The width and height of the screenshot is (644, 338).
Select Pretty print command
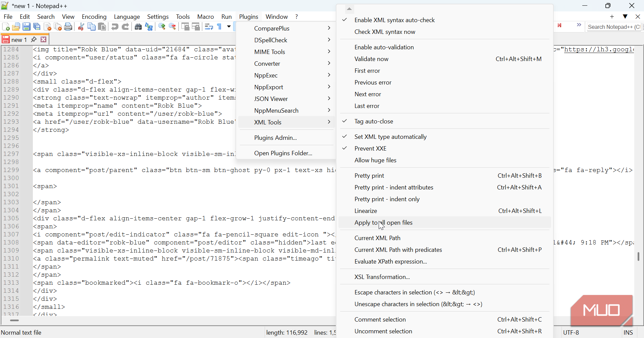click(444, 176)
